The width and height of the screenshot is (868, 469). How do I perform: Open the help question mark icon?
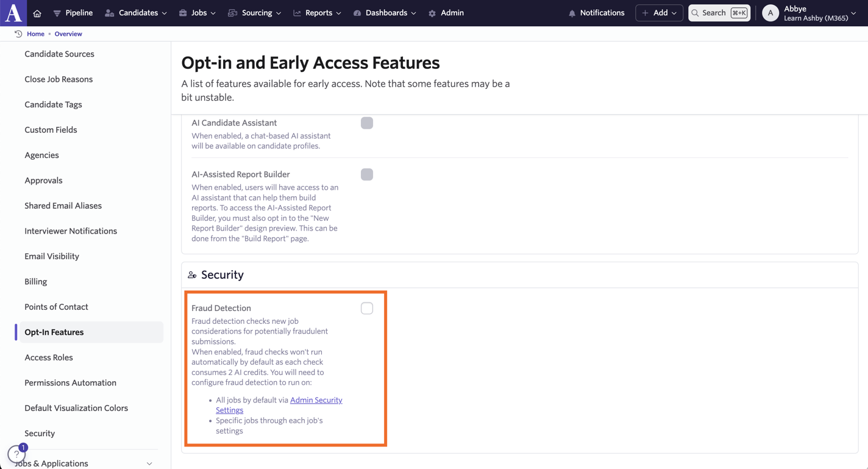pyautogui.click(x=16, y=454)
